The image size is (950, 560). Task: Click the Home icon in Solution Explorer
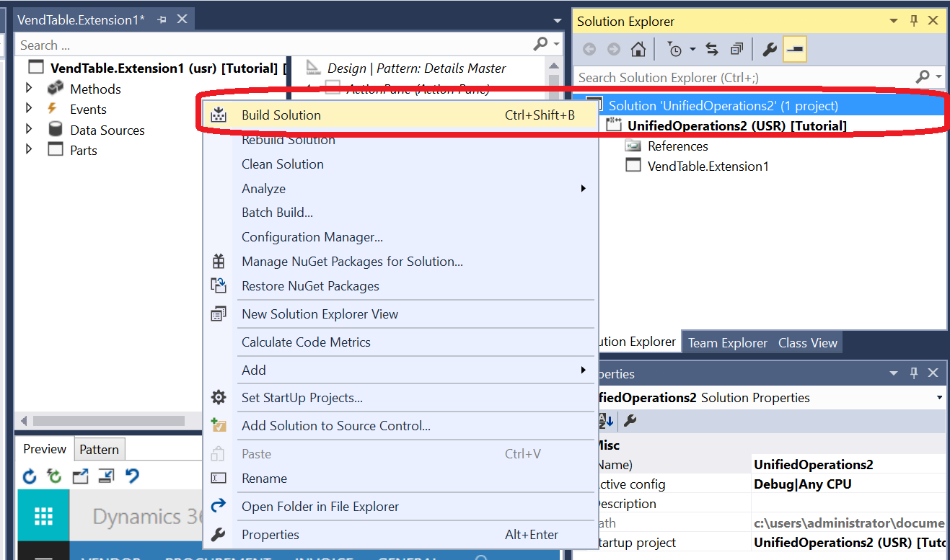[638, 50]
